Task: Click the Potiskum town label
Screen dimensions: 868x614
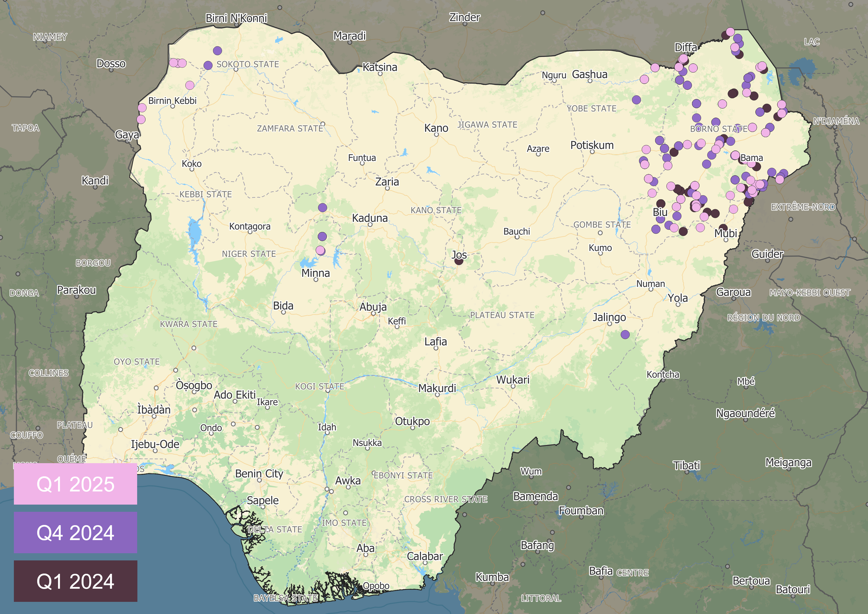Action: (x=592, y=145)
